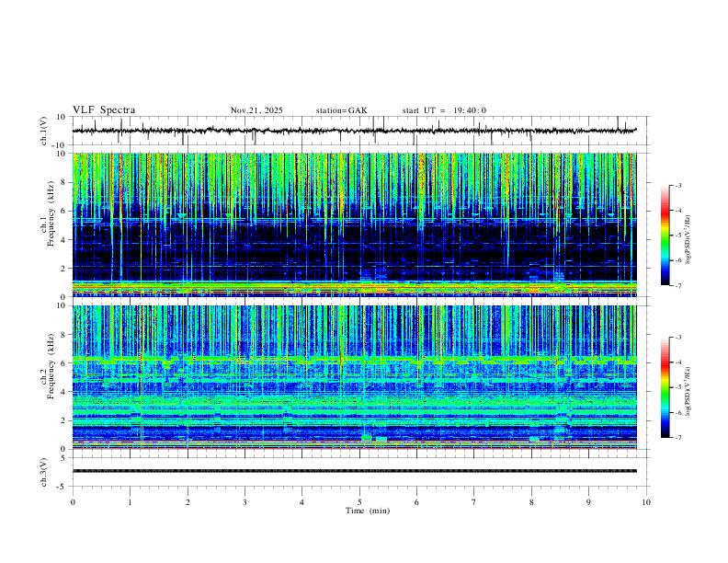Click the "VLF Spectra" title text
Viewport: 728px width, 563px height.
(x=104, y=110)
